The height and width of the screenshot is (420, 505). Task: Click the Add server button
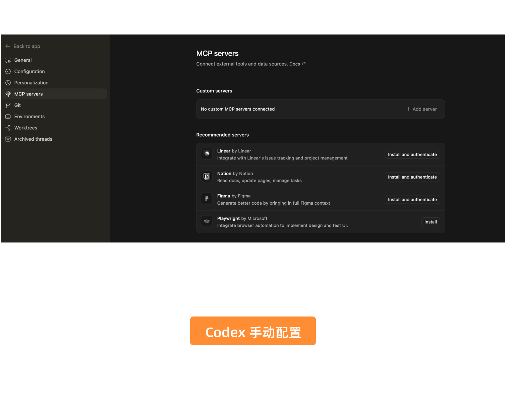coord(422,109)
